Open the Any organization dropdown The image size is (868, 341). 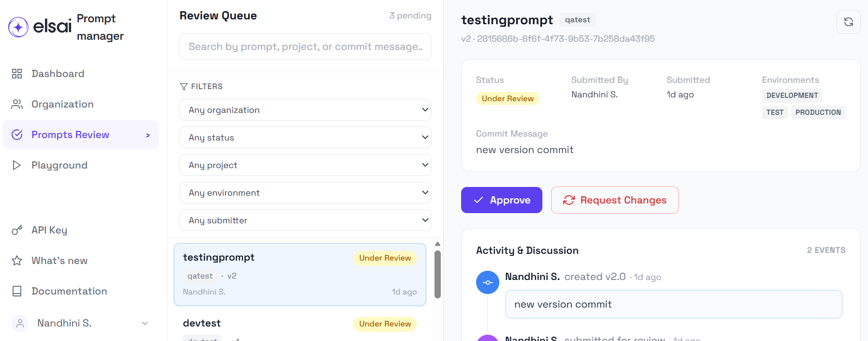[x=305, y=110]
